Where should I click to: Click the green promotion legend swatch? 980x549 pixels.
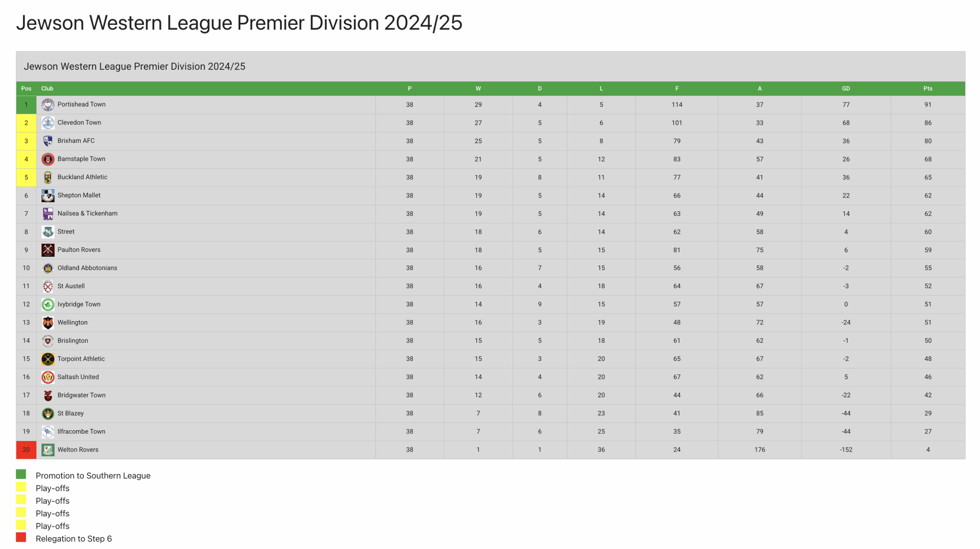pyautogui.click(x=21, y=474)
